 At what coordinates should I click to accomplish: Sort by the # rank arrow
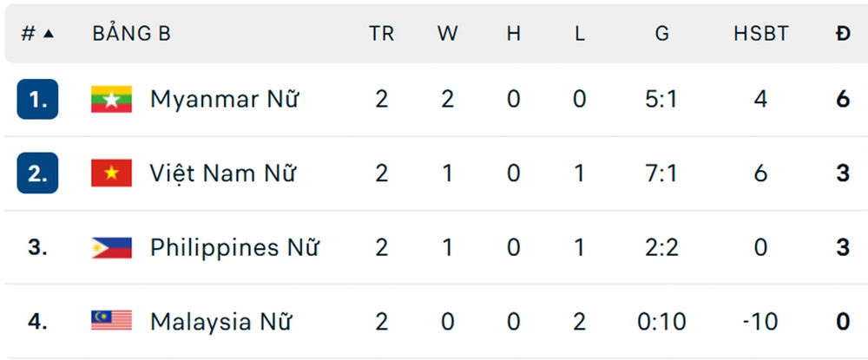48,34
